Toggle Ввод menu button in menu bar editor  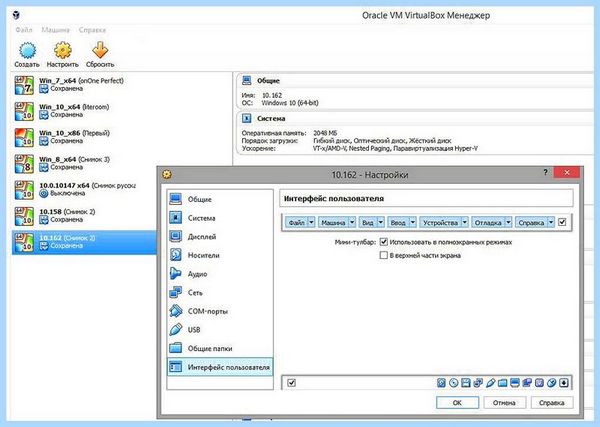coord(398,222)
